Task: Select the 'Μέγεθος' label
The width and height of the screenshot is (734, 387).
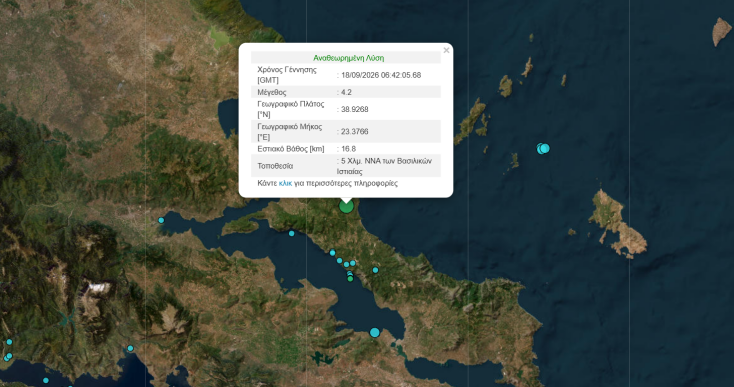Action: 272,92
